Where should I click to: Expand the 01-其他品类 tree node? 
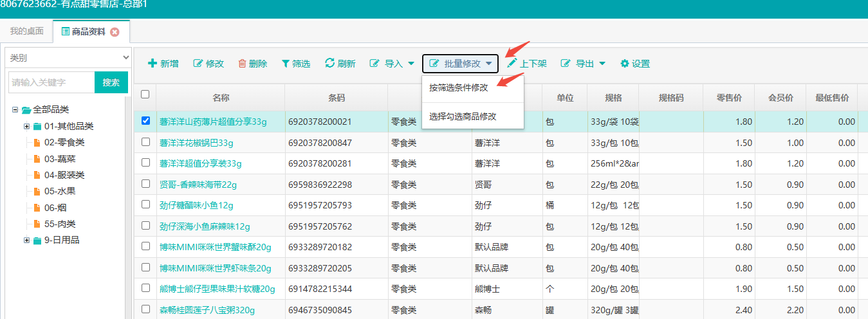[x=26, y=126]
